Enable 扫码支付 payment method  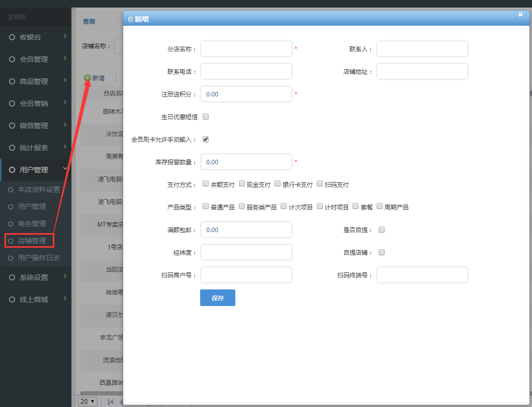pos(320,183)
